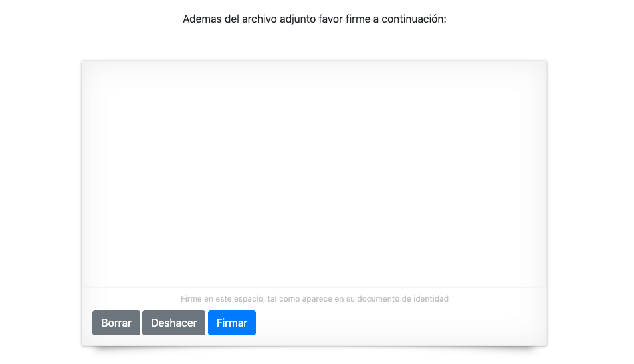Click the signature area just above the hint line
Image resolution: width=634 pixels, height=364 pixels.
(314, 279)
